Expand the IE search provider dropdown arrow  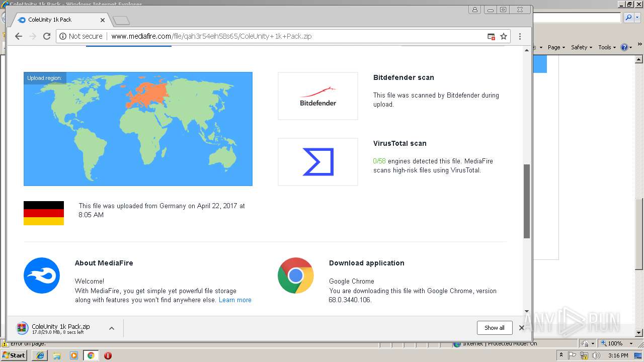(636, 18)
